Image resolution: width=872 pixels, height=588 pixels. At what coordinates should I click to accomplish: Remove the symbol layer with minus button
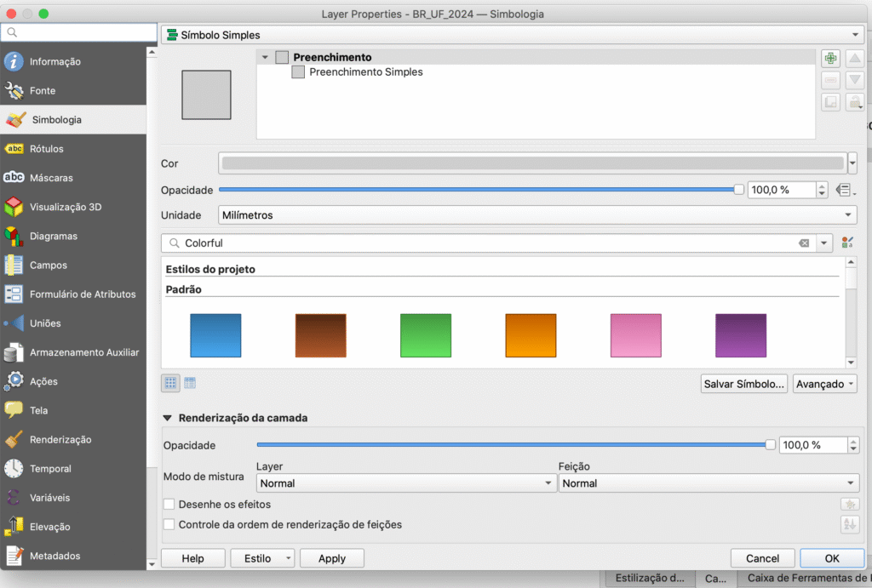coord(831,80)
